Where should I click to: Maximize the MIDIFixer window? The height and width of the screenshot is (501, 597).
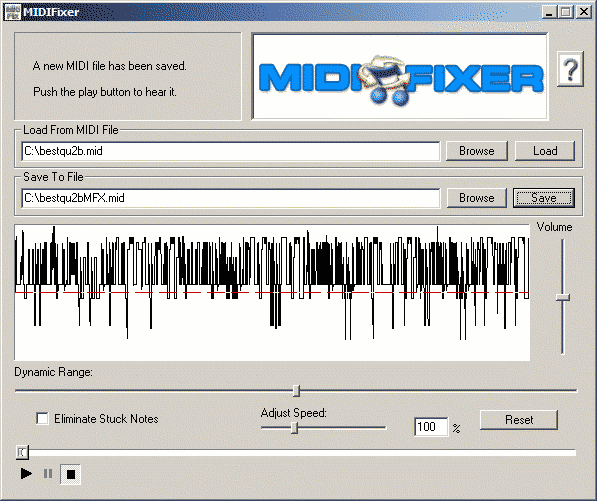(566, 12)
